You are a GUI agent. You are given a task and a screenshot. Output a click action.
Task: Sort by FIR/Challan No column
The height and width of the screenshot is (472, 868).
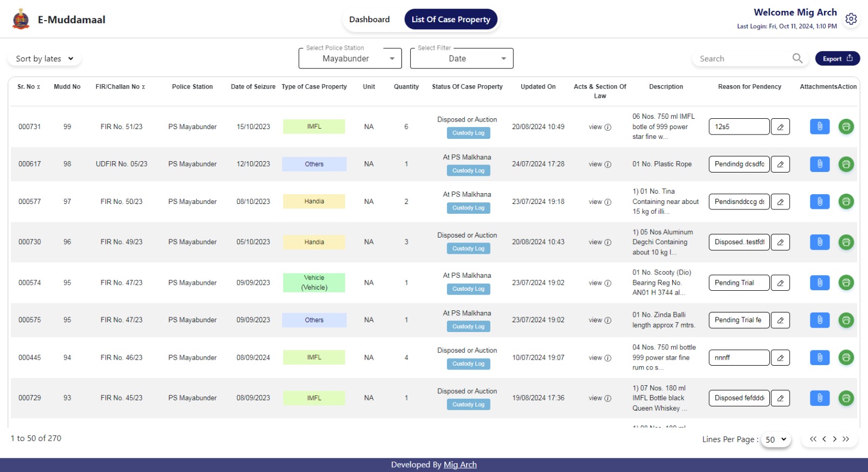(x=120, y=87)
